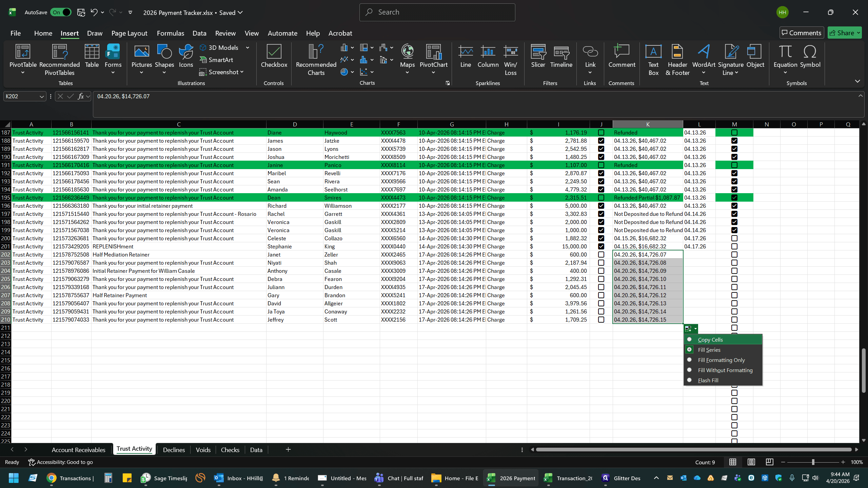Select Fill Without Formatting option
The width and height of the screenshot is (868, 488).
pos(723,370)
